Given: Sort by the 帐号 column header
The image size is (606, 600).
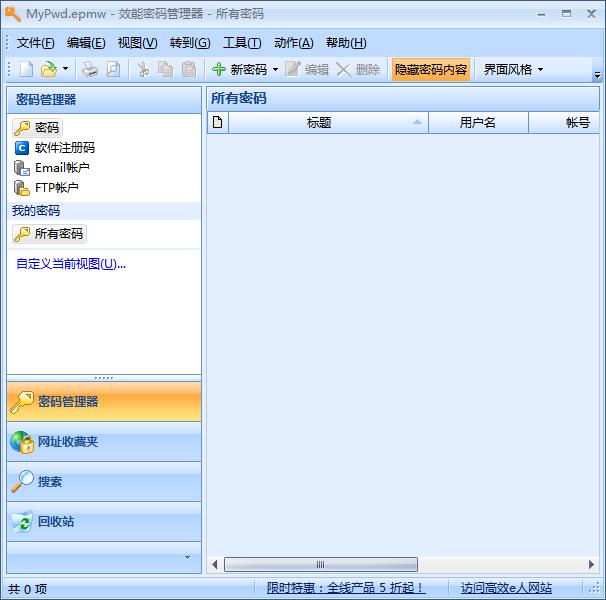Looking at the screenshot, I should (x=563, y=123).
